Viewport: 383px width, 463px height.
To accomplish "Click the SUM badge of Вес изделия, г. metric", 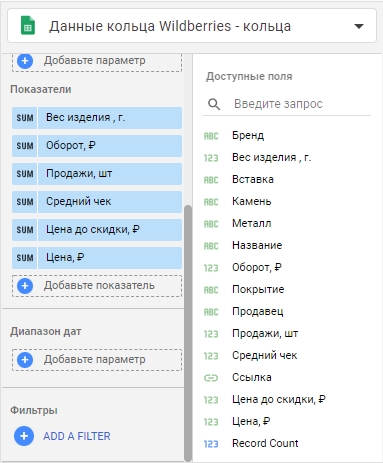I will [25, 118].
